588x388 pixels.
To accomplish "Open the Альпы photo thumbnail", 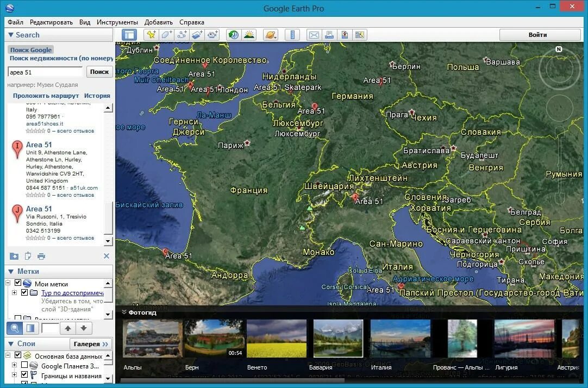I will point(153,338).
